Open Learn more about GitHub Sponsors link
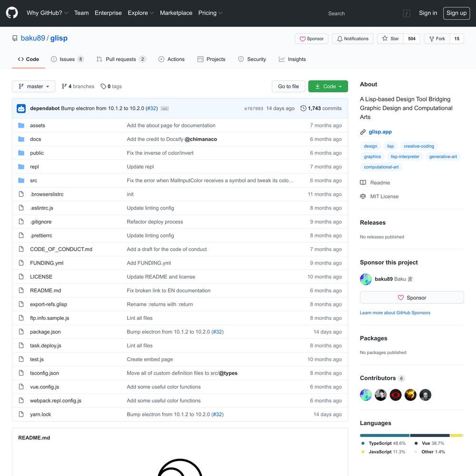The width and height of the screenshot is (476, 476). point(395,313)
